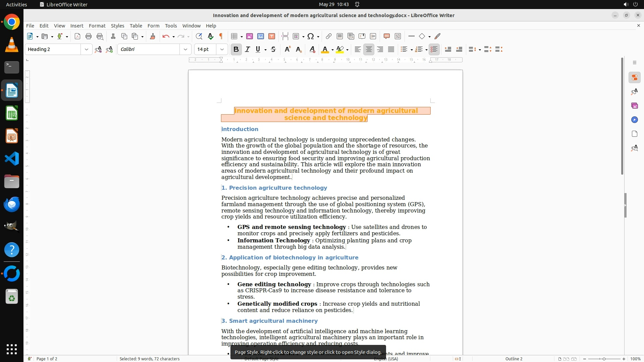Image resolution: width=644 pixels, height=362 pixels.
Task: Toggle Italic formatting
Action: (x=248, y=49)
